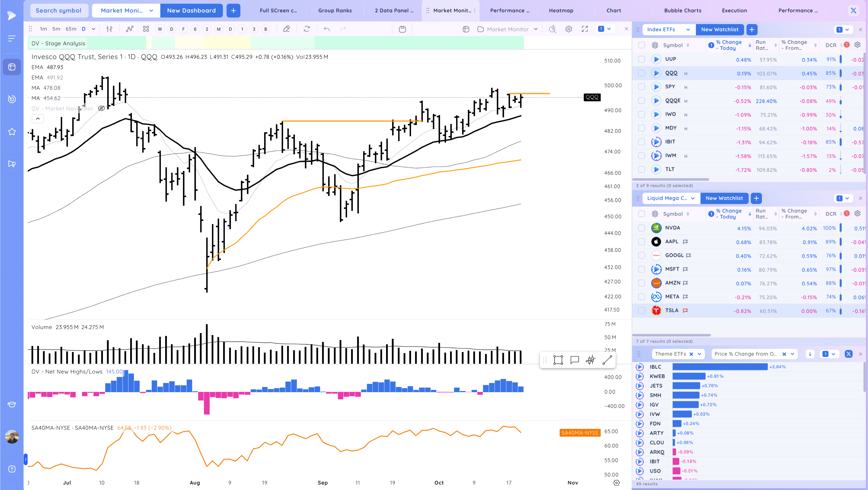Click the refresh chart icon
Image resolution: width=868 pixels, height=490 pixels.
307,29
